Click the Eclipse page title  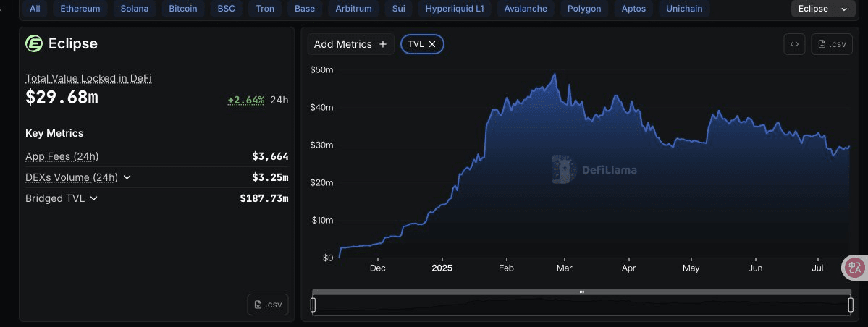(73, 43)
